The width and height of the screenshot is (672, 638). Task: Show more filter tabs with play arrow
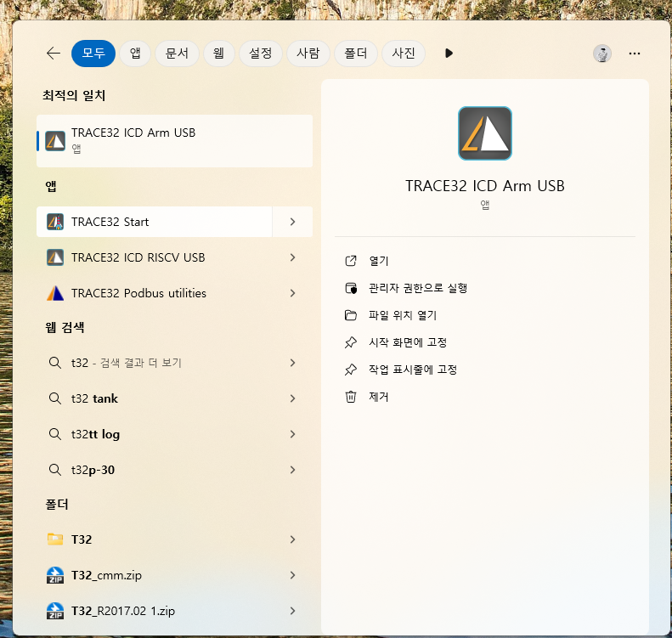[449, 54]
